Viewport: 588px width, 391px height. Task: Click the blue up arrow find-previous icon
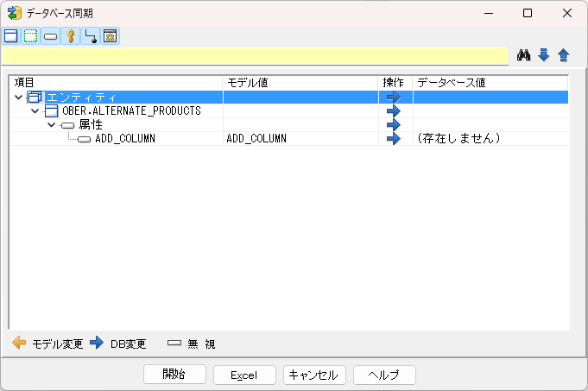[x=563, y=55]
